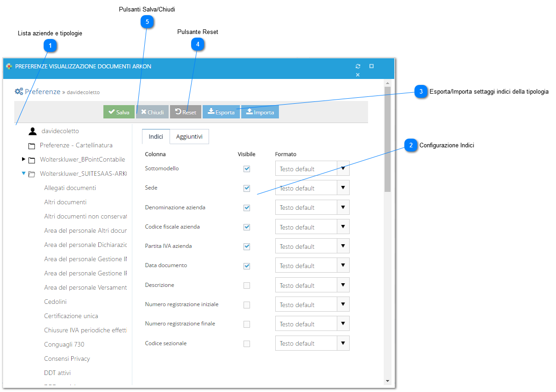Click the Reset button
This screenshot has width=556, height=392.
(x=186, y=112)
